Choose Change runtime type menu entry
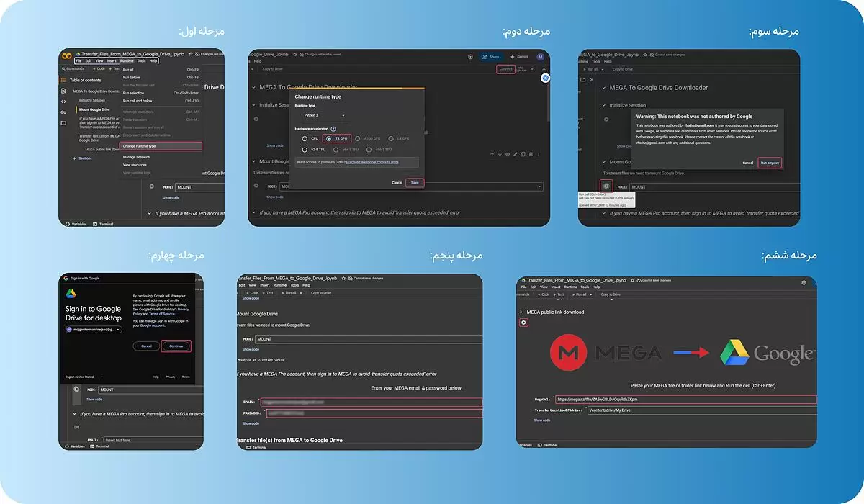864x504 pixels. 161,146
